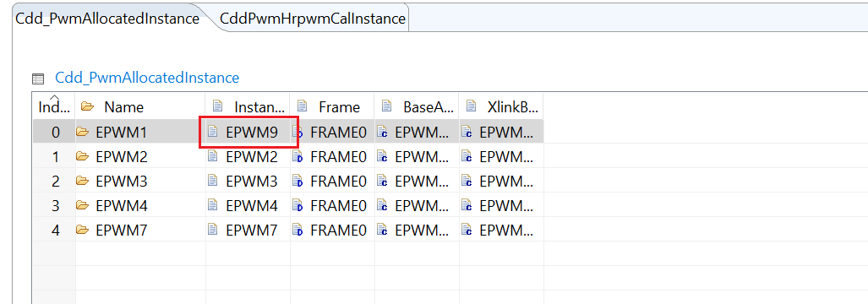The width and height of the screenshot is (868, 304).
Task: Click the table icon beside Cdd_PwmAllocatedInstance heading
Action: (x=38, y=79)
